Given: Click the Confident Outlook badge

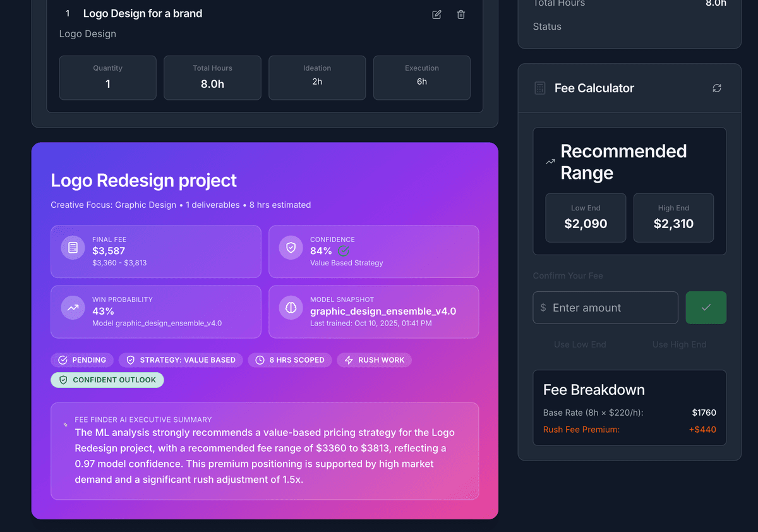Looking at the screenshot, I should click(107, 380).
